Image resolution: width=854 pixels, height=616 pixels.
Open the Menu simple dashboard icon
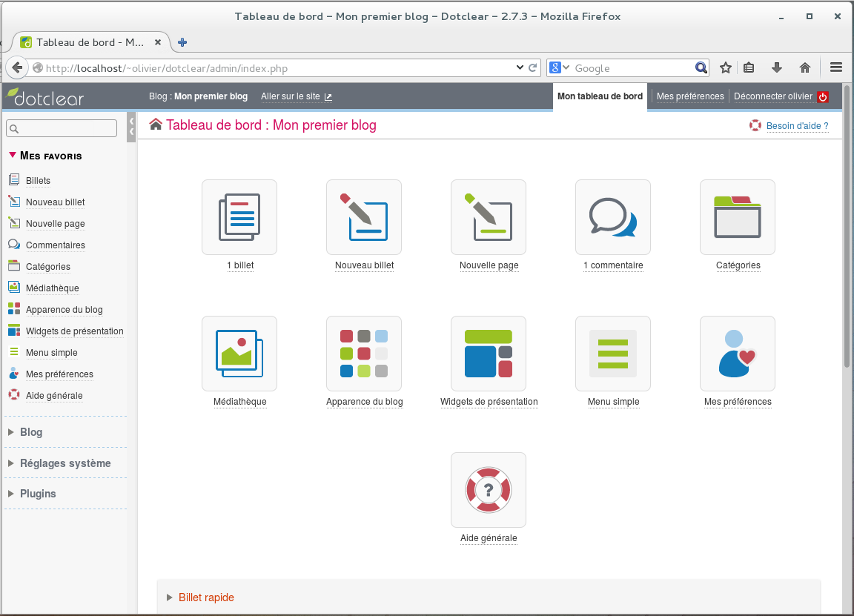click(612, 354)
